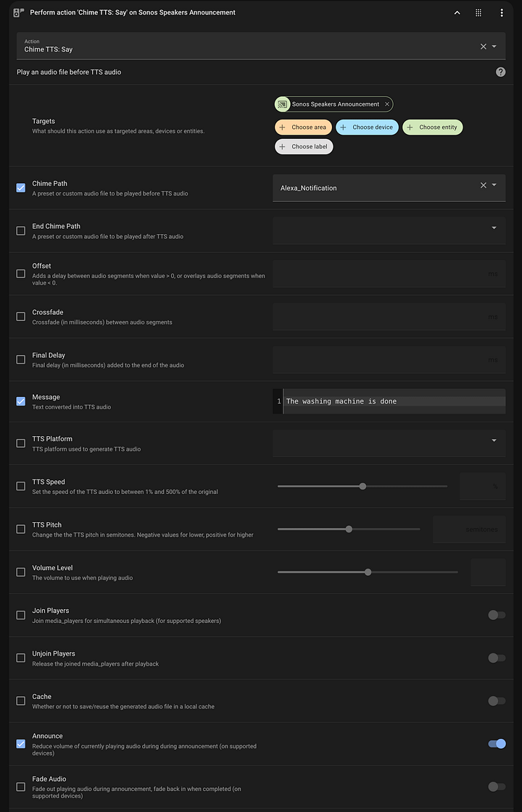Screen dimensions: 522x812
Task: Remove Sonos Speakers Announcement target chip
Action: tap(386, 104)
